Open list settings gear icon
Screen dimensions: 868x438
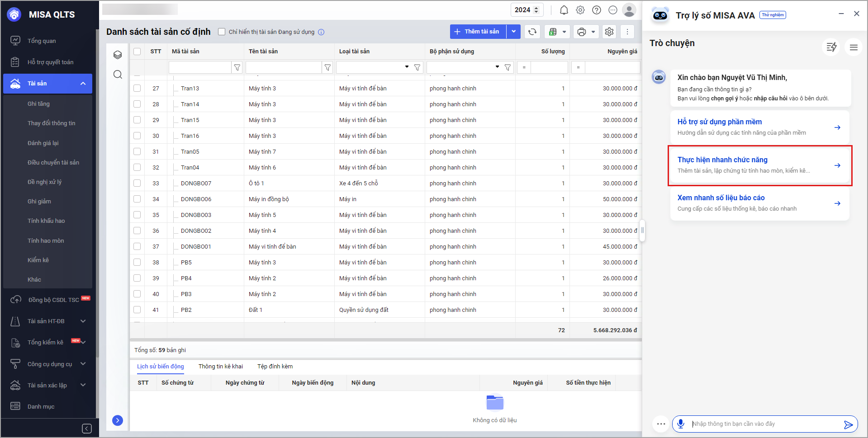[x=609, y=32]
